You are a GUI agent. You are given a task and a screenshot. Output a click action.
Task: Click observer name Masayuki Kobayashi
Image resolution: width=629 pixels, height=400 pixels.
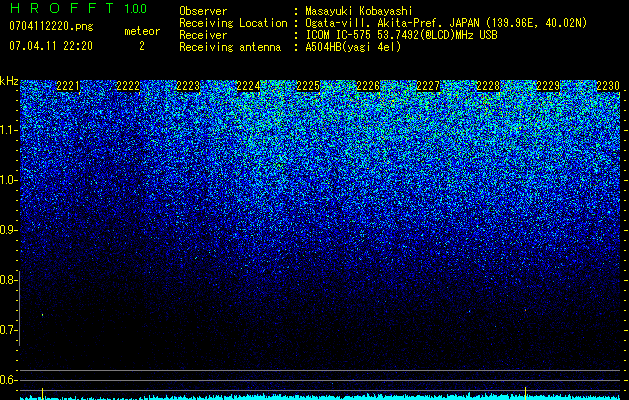point(359,12)
